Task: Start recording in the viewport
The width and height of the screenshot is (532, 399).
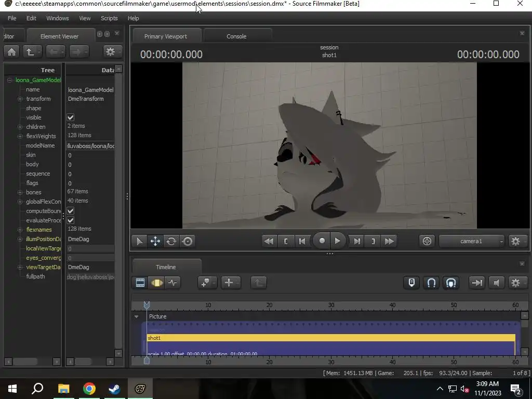Action: click(x=322, y=241)
